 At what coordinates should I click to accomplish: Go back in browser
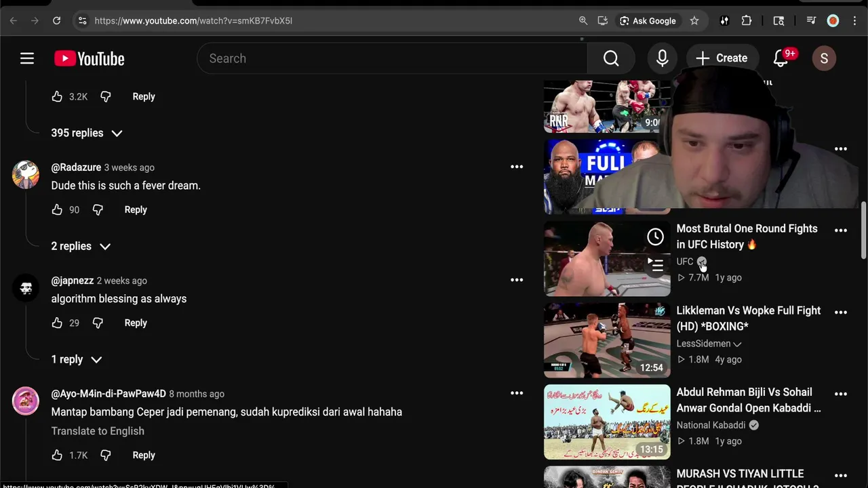tap(14, 21)
